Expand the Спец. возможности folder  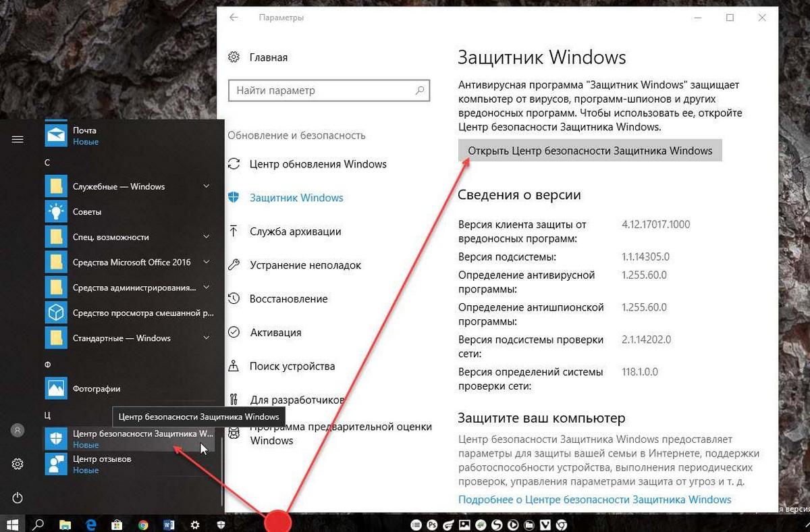[129, 237]
